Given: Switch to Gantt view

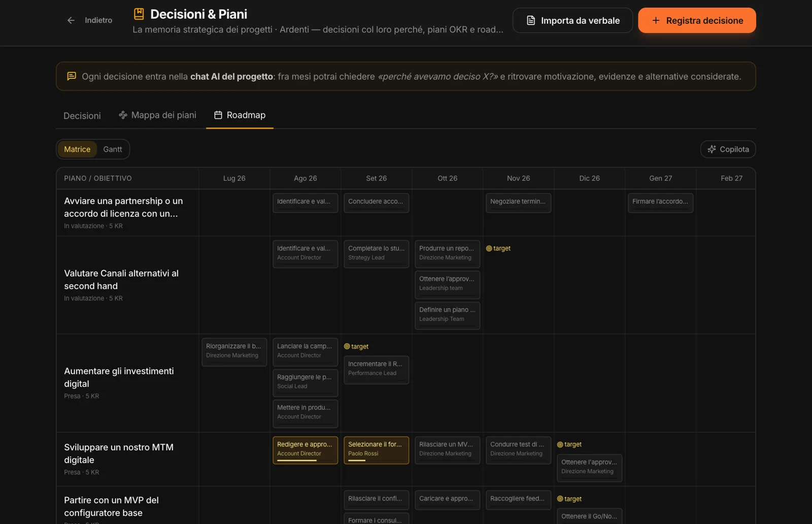Looking at the screenshot, I should (x=113, y=149).
